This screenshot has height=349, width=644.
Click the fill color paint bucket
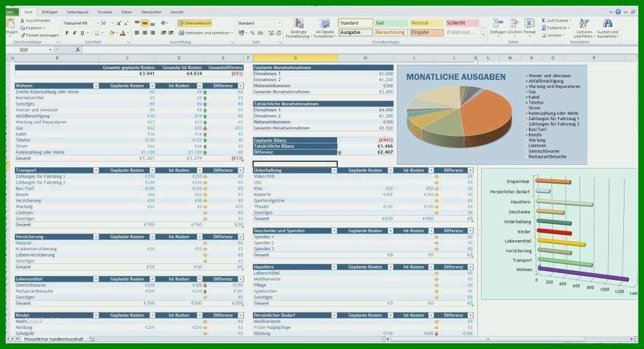pos(111,33)
